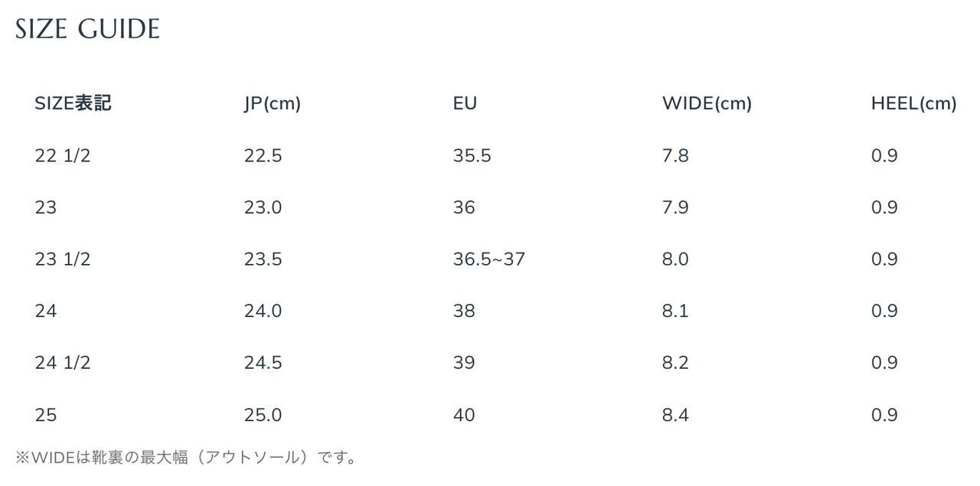Screen dimensions: 980x486
Task: Click the JP value 25.0
Action: pos(263,415)
